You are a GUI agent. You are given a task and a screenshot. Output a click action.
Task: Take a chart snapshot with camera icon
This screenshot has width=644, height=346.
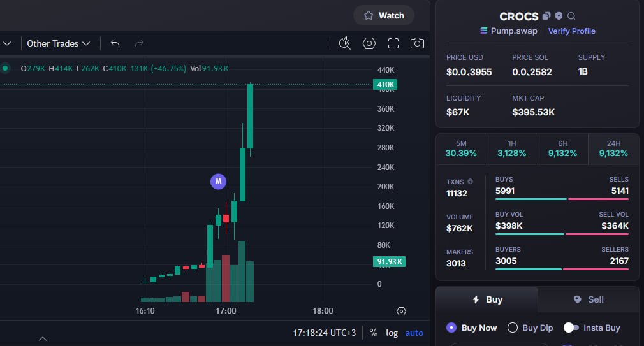417,43
